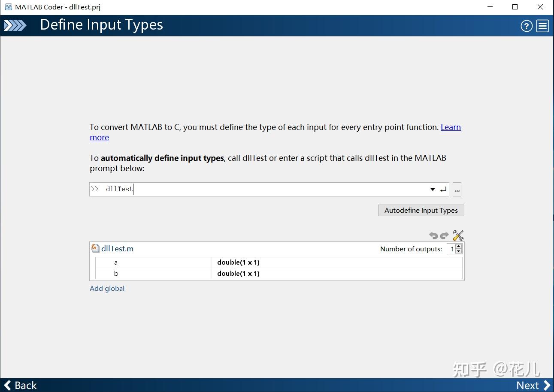This screenshot has height=392, width=554.
Task: Go to Next step
Action: coord(533,385)
